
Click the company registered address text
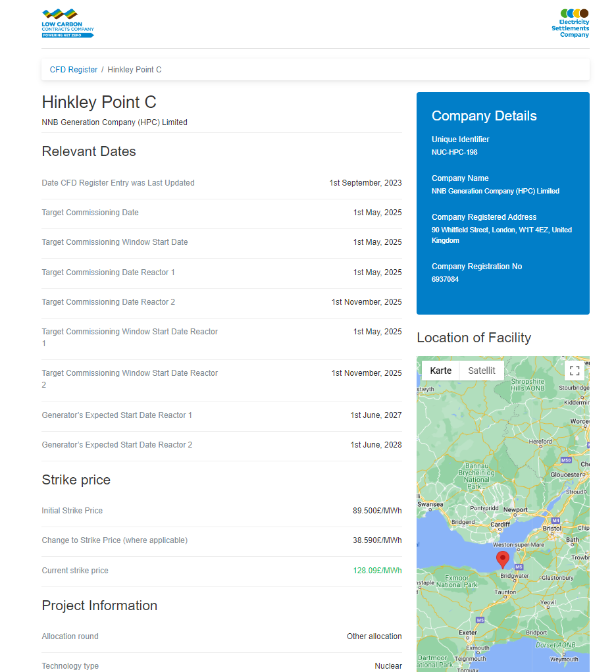click(501, 235)
